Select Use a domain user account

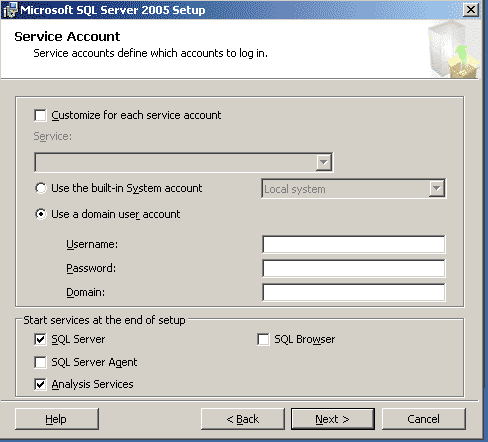click(x=41, y=214)
